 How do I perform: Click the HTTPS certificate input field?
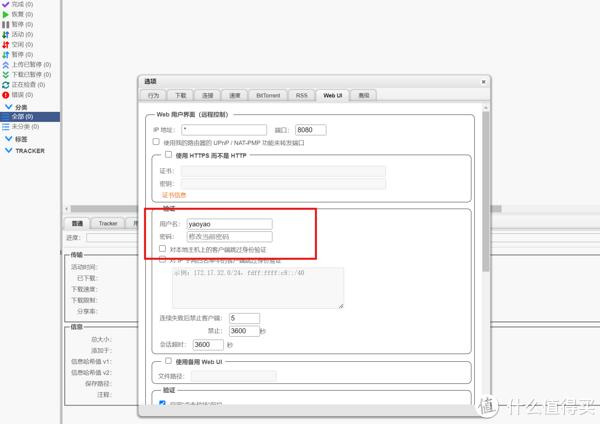(283, 171)
